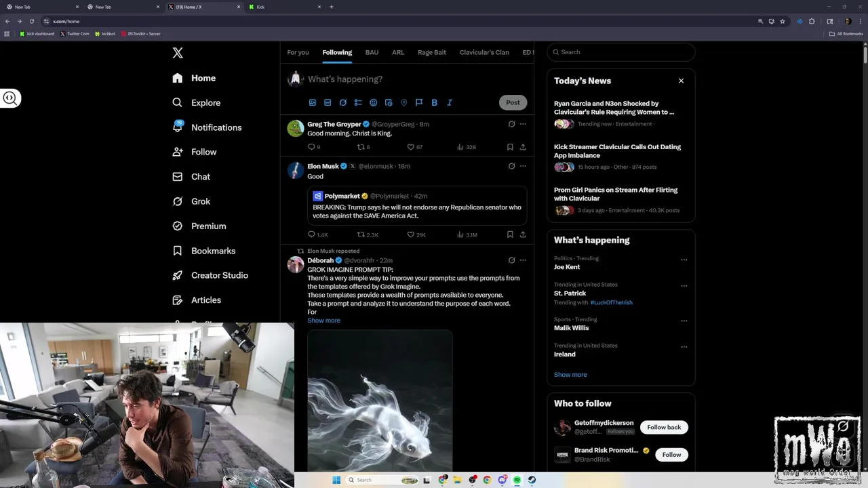The height and width of the screenshot is (488, 868).
Task: Close the Today's News panel
Action: 681,81
